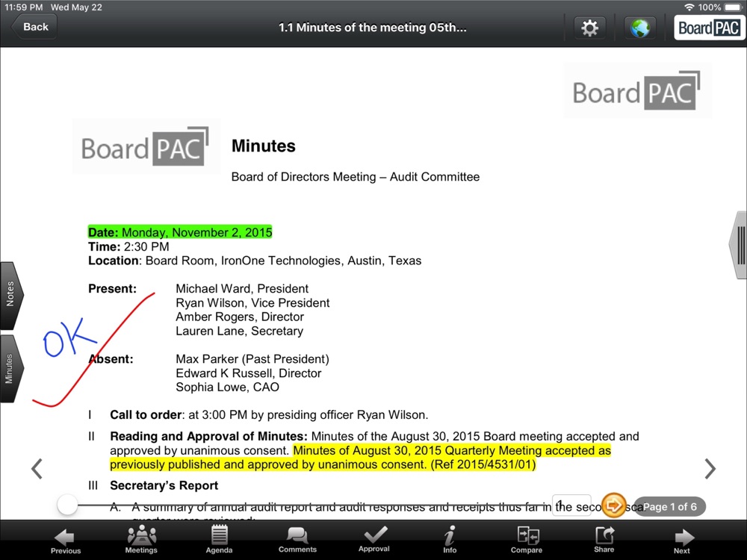
Task: Tap 'Call to order' heading
Action: tap(146, 414)
